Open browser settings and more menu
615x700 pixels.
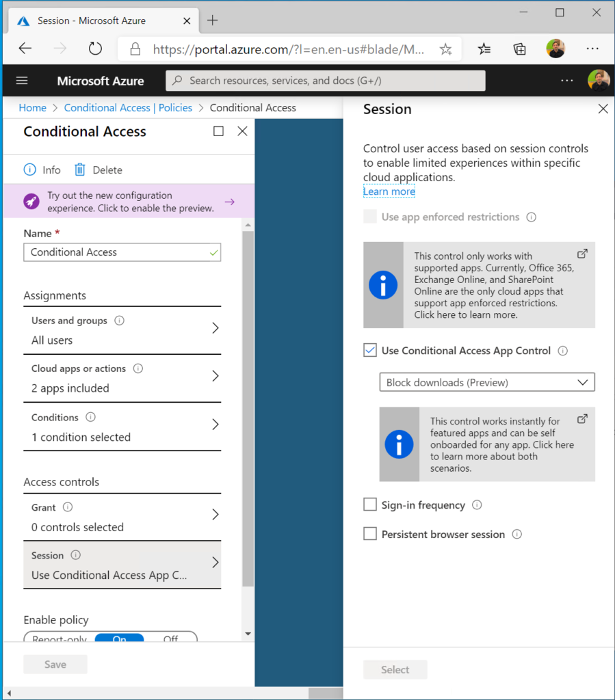[x=592, y=49]
